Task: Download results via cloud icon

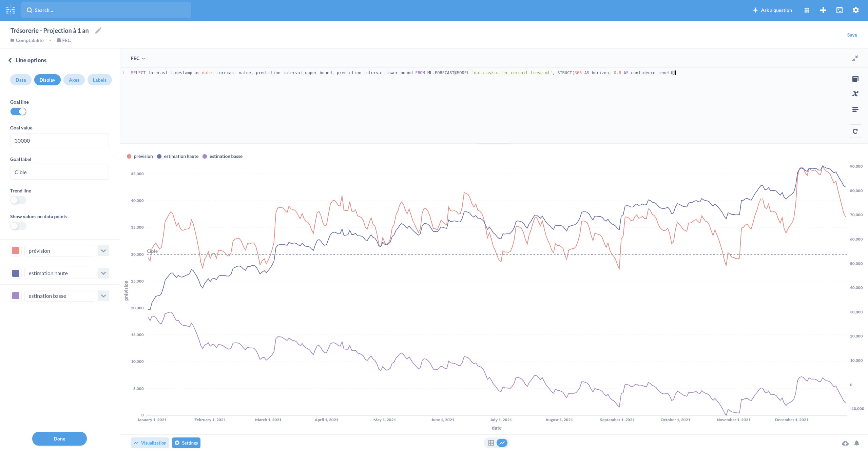Action: [845, 443]
